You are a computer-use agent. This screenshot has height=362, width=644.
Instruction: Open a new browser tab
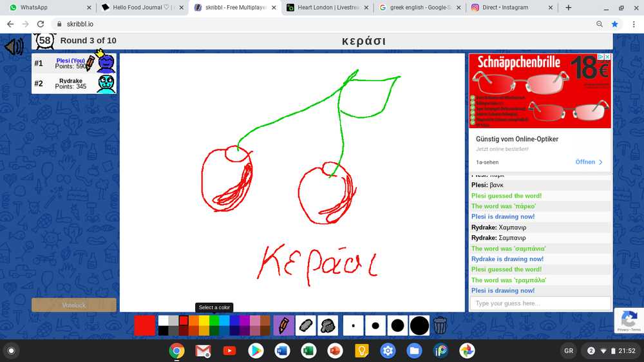(x=568, y=8)
